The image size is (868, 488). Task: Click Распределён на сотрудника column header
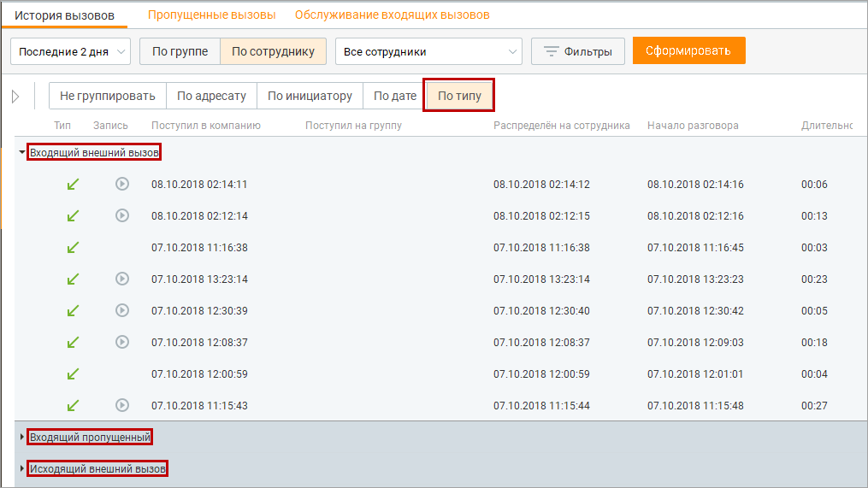[x=561, y=126]
